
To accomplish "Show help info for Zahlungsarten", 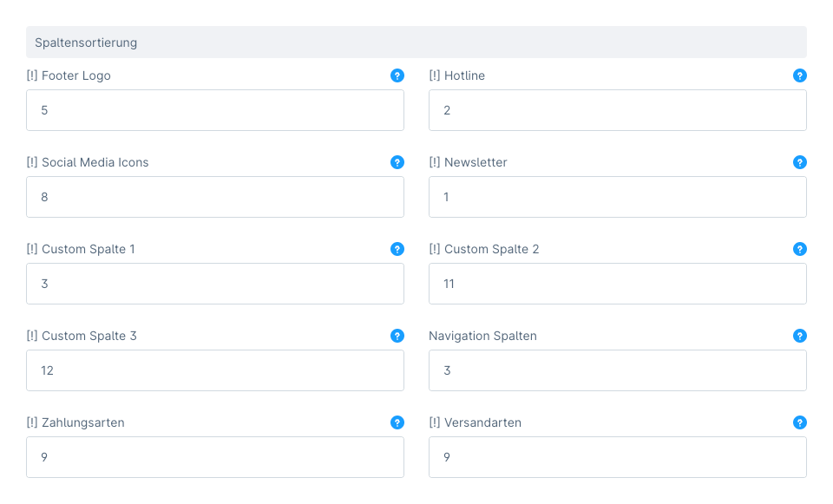I will (397, 422).
